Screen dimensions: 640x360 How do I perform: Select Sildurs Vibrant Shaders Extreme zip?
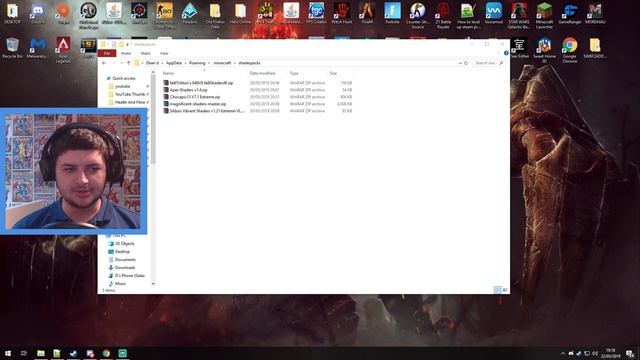206,111
